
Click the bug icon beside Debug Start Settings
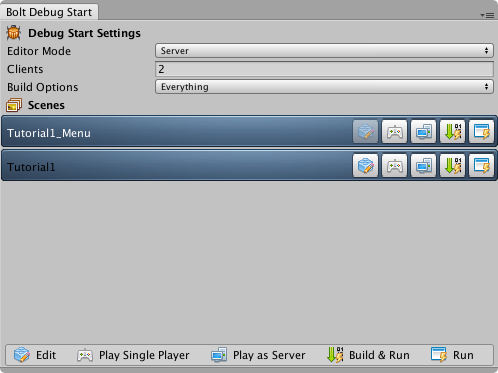(x=14, y=33)
